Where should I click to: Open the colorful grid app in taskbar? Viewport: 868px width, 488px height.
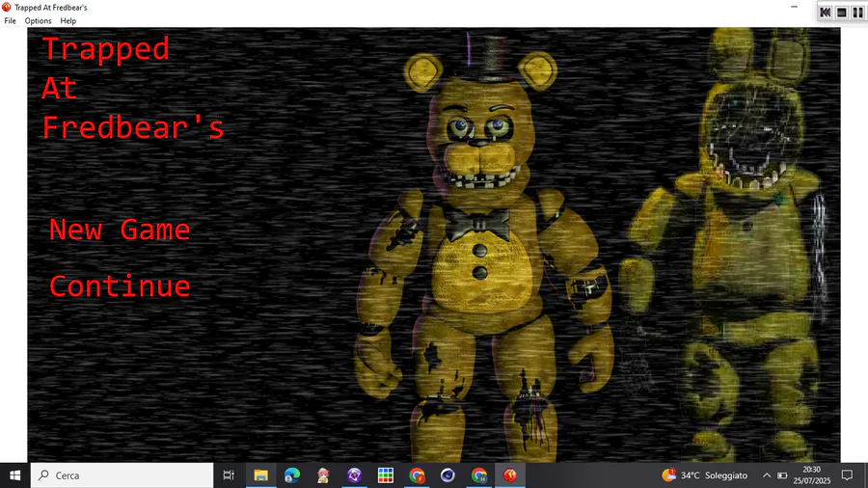click(385, 475)
